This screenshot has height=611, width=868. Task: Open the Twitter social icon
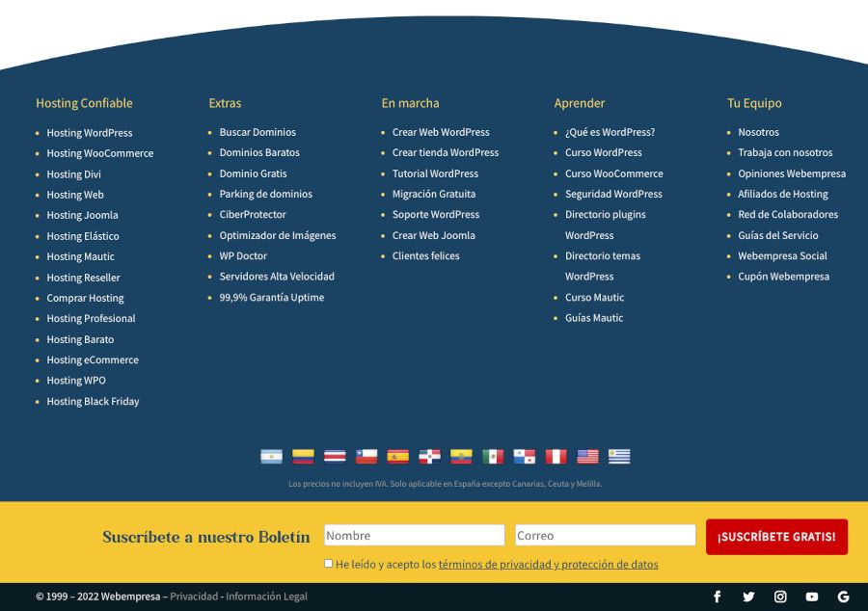(x=748, y=597)
